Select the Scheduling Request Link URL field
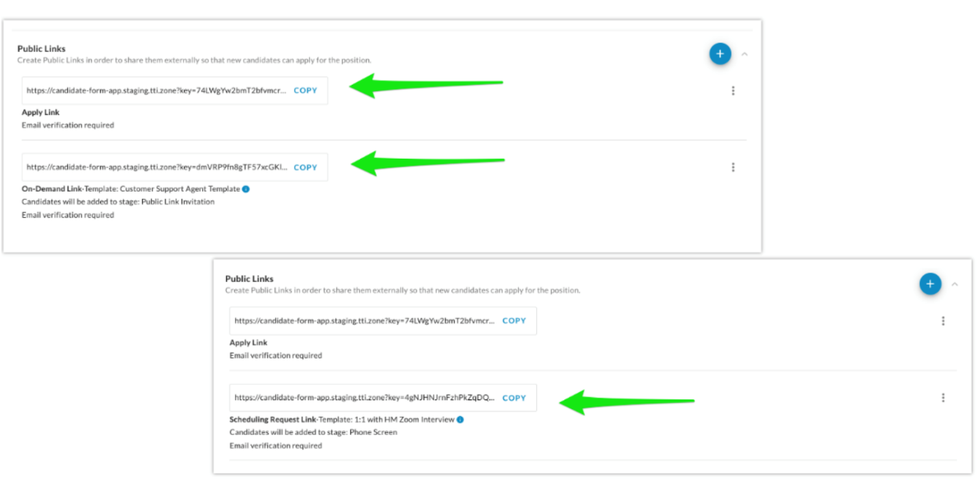 383,397
